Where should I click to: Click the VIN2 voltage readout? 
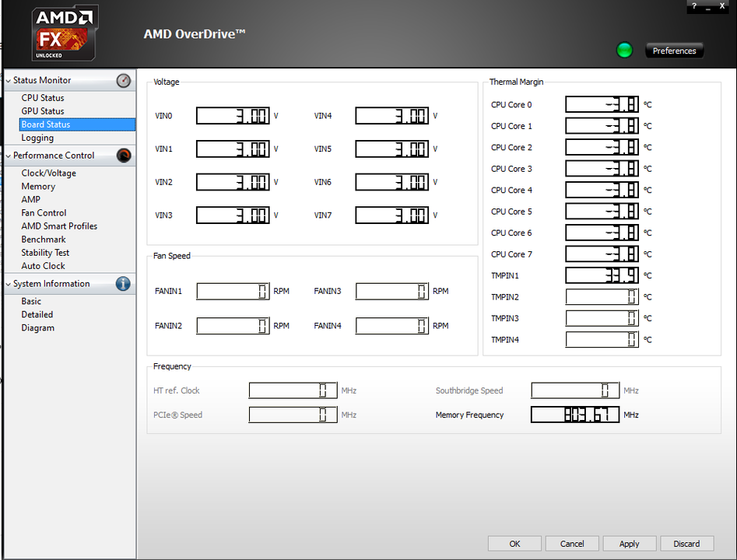(x=233, y=182)
